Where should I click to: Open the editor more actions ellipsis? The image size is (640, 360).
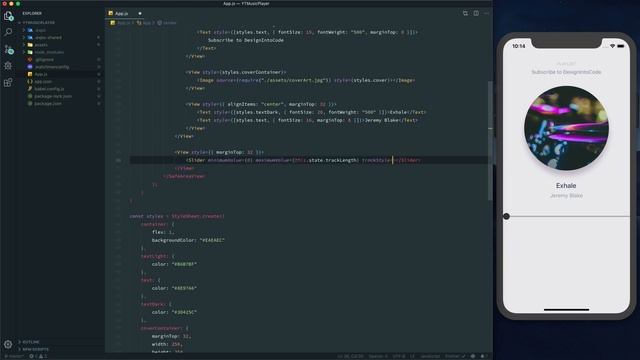click(x=486, y=13)
